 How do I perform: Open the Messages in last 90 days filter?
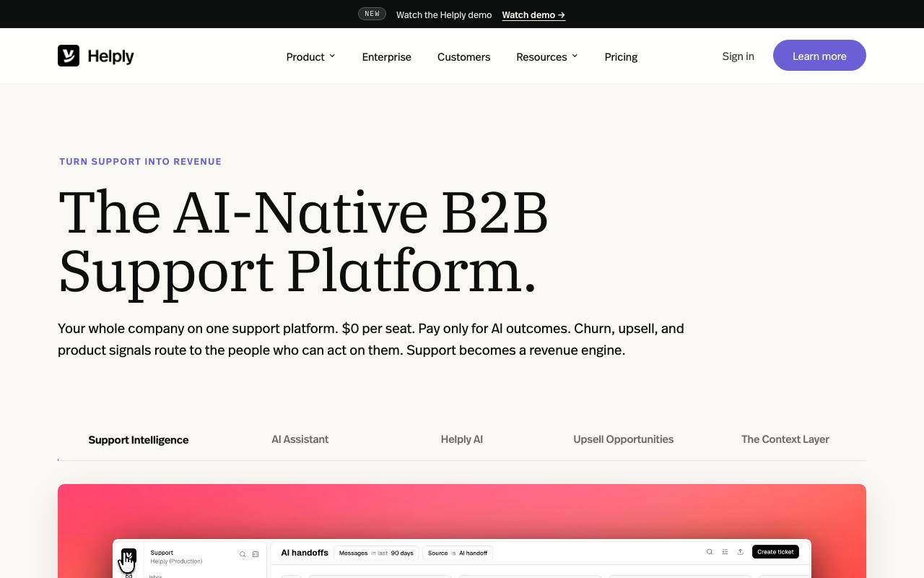(376, 553)
